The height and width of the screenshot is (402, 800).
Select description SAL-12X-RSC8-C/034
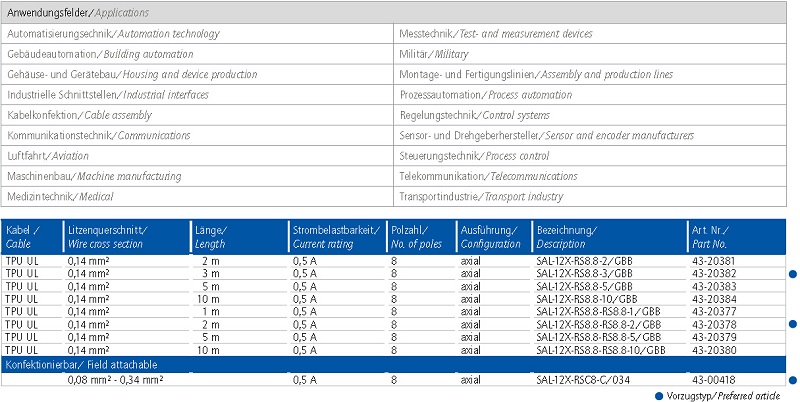click(x=584, y=380)
